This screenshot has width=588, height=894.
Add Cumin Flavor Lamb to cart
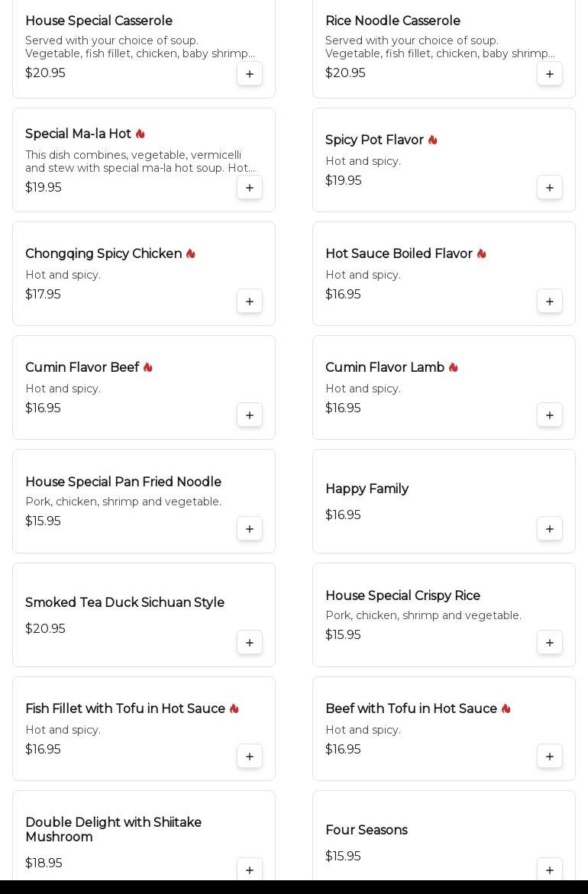click(x=550, y=415)
